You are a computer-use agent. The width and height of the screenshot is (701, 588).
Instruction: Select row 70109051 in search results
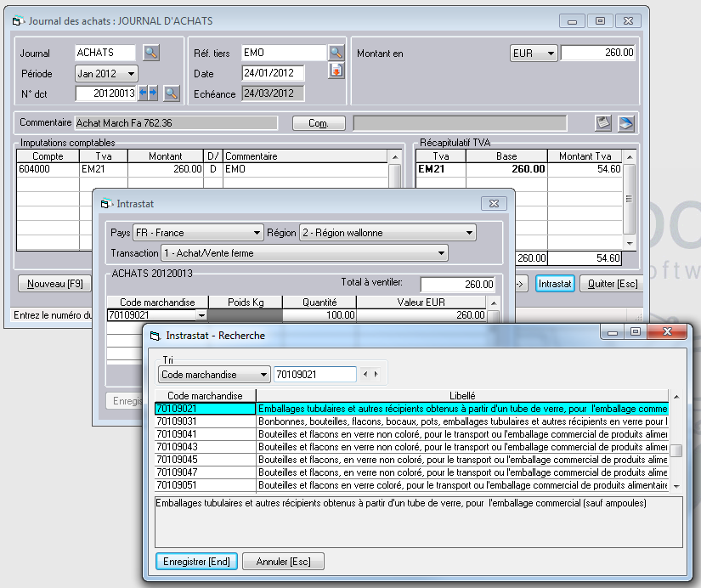[x=411, y=485]
